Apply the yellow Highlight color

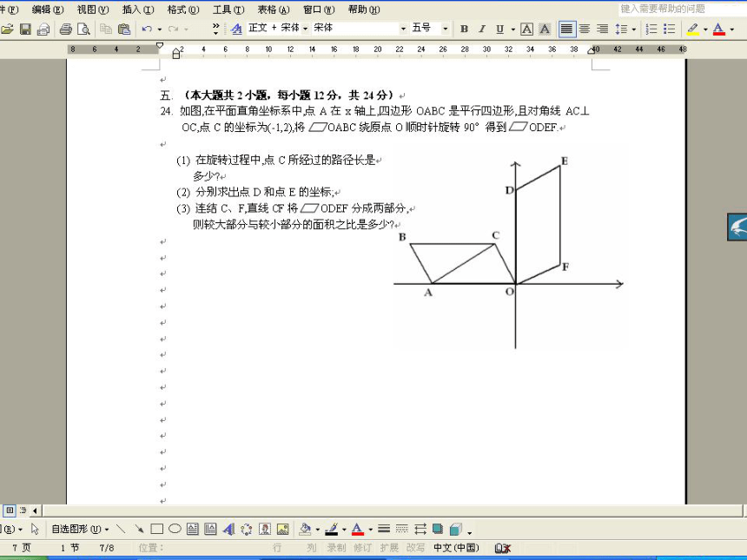pos(693,29)
